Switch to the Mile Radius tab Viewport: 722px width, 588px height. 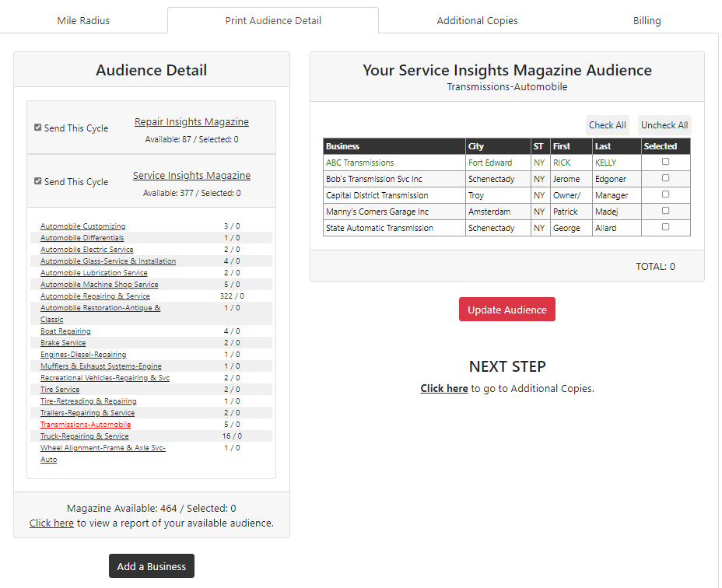tap(83, 21)
